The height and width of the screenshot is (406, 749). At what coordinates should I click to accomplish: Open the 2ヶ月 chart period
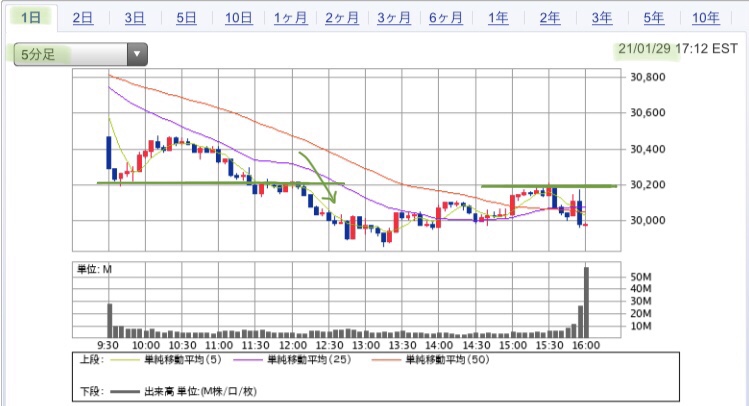pos(342,18)
